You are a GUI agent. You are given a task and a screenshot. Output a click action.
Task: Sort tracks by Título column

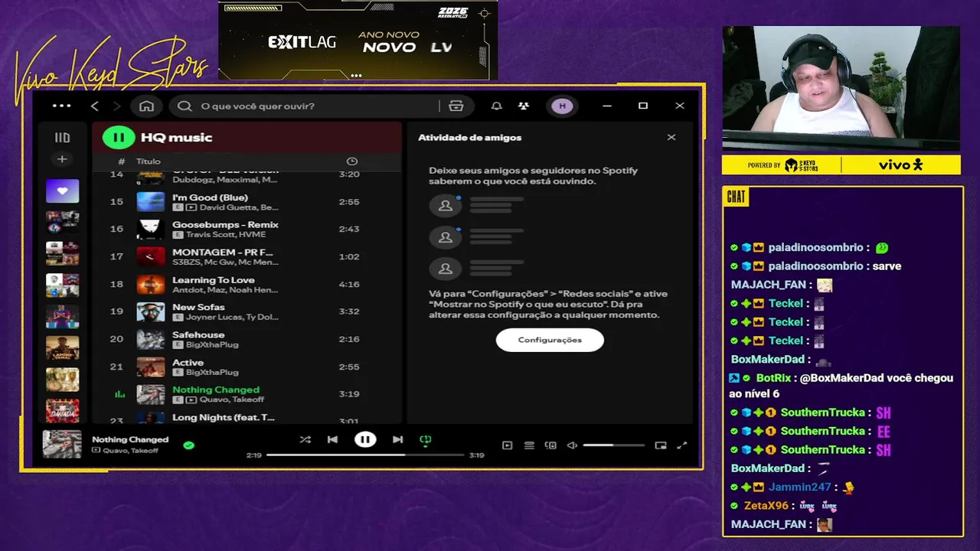149,161
